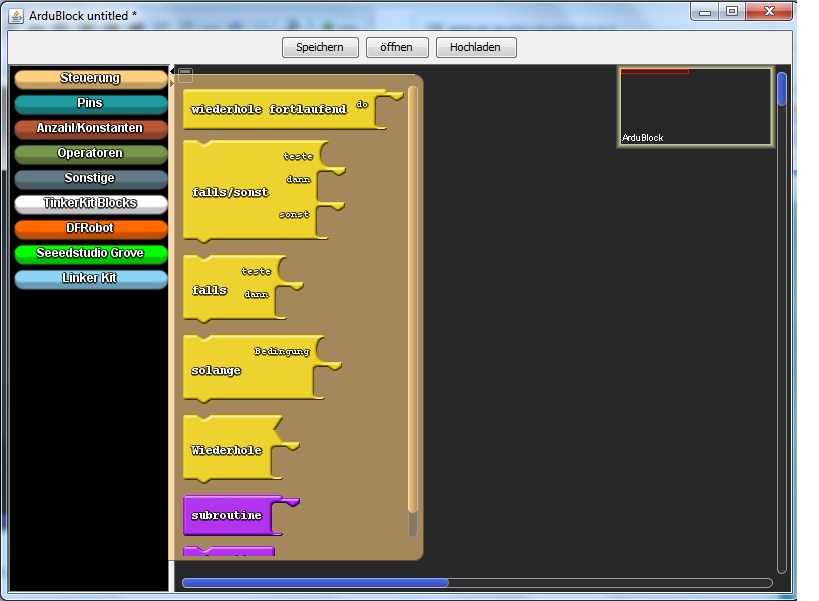Open the Pins block category
The width and height of the screenshot is (819, 601).
pyautogui.click(x=90, y=104)
